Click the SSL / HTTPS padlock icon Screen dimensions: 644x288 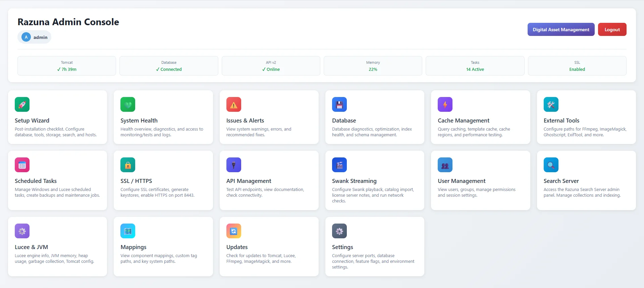(128, 165)
